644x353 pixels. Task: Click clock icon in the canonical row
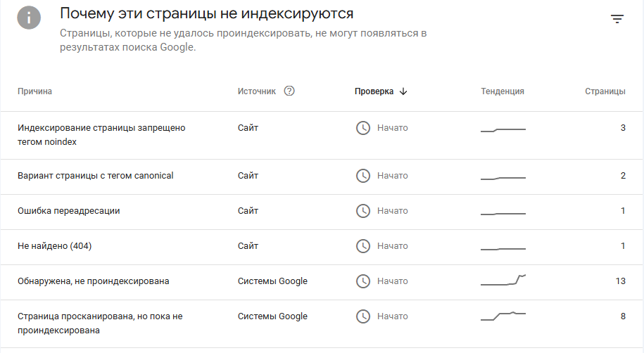point(363,176)
